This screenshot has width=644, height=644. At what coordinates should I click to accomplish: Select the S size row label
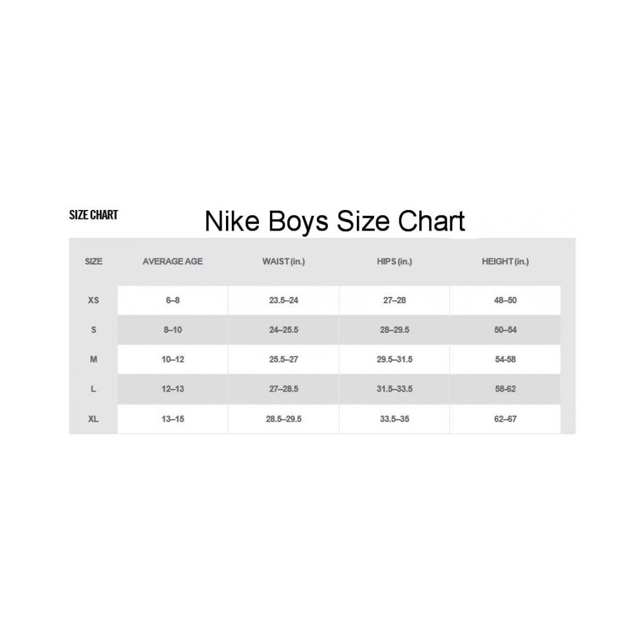pyautogui.click(x=93, y=330)
